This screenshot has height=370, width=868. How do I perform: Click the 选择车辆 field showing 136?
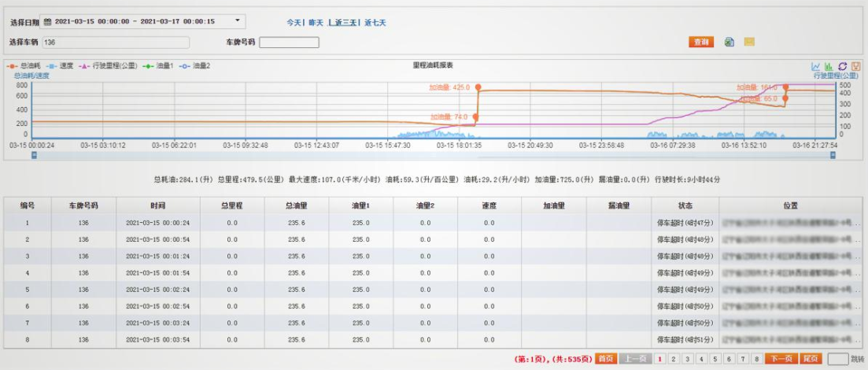[x=116, y=42]
